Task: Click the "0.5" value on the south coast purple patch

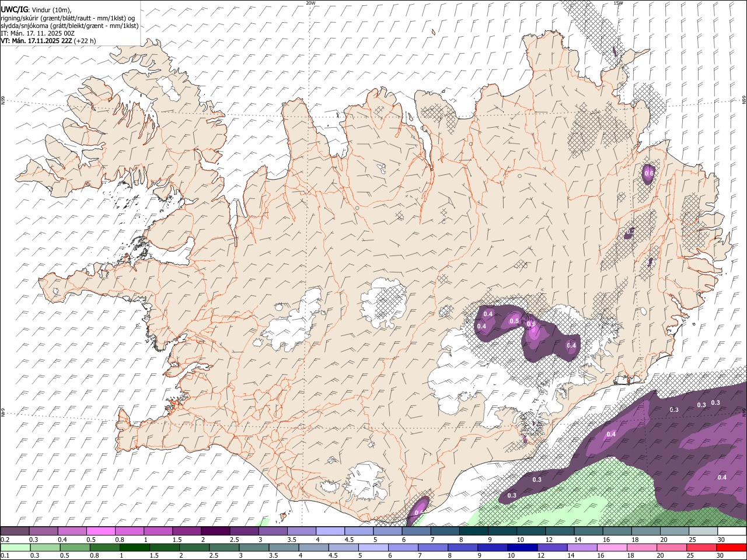Action: pos(419,513)
